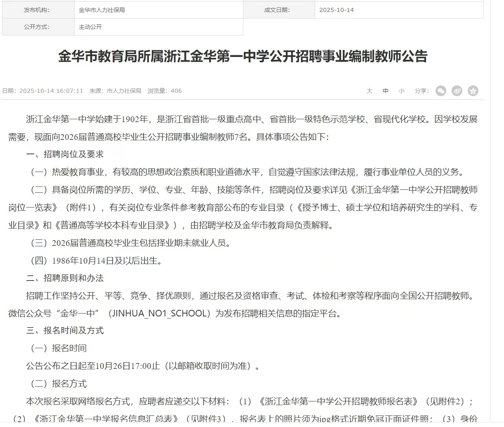Click the publication timestamp 2025-10-14 16:07:11
504x427 pixels.
52,91
